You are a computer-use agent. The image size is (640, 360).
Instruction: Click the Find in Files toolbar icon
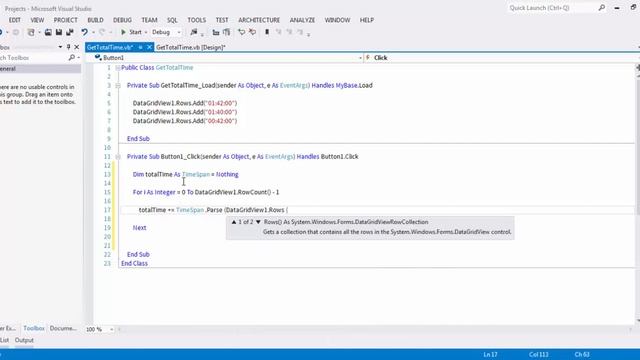194,32
